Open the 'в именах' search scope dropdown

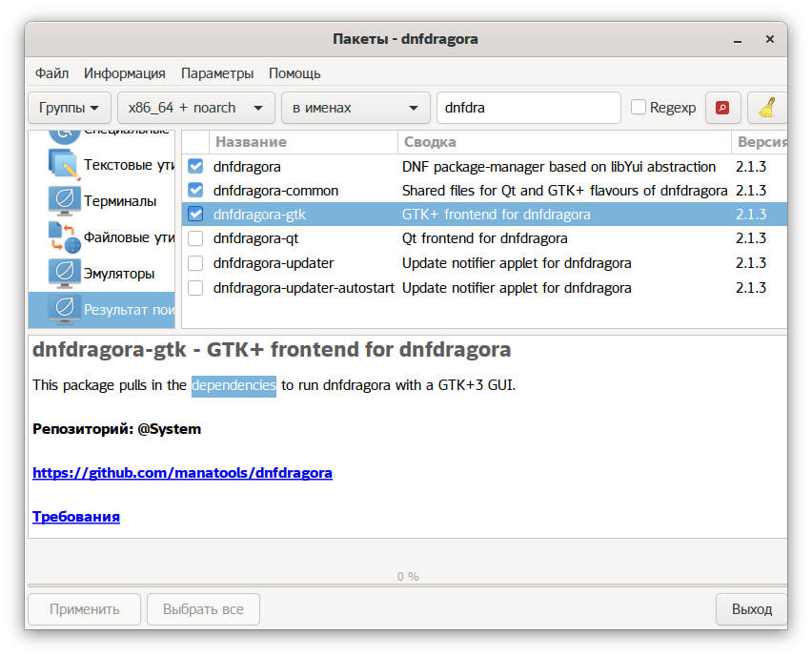click(355, 108)
